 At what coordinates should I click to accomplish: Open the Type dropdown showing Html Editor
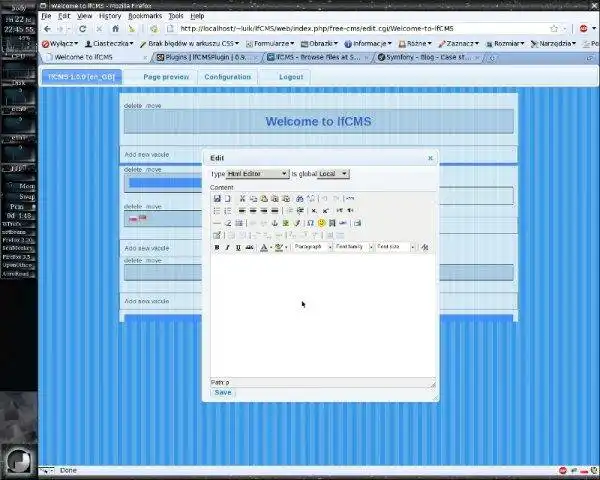click(x=257, y=174)
